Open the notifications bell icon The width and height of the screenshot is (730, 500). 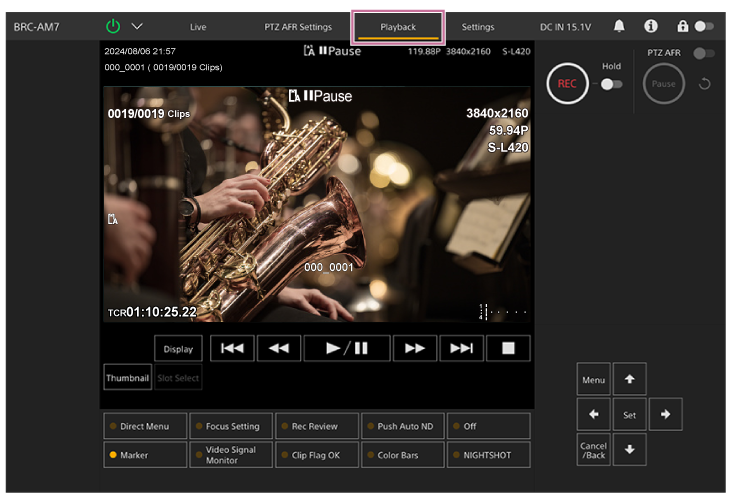pyautogui.click(x=619, y=26)
